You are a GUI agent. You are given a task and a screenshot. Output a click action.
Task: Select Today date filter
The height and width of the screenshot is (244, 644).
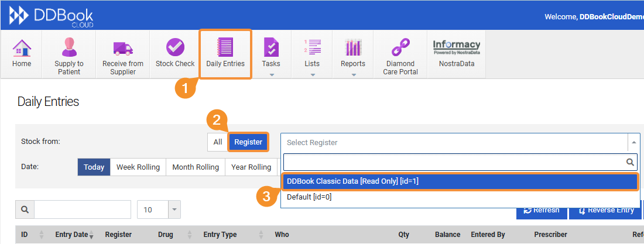pos(94,167)
